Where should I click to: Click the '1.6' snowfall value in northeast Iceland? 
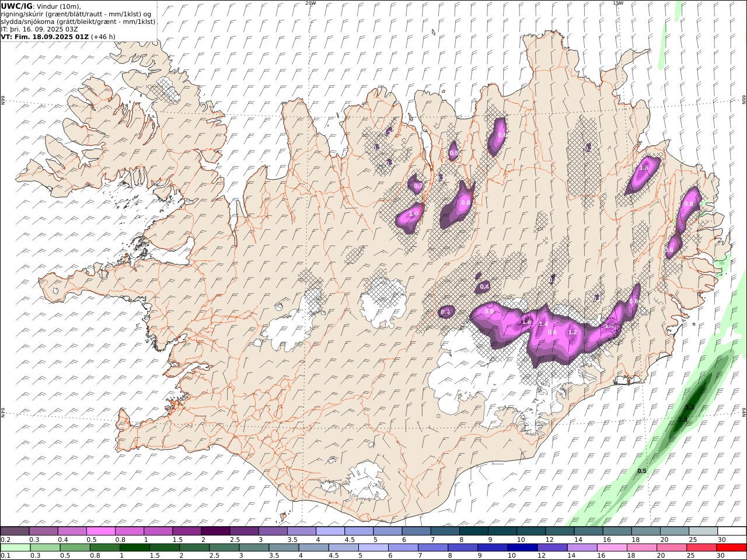pyautogui.click(x=644, y=167)
